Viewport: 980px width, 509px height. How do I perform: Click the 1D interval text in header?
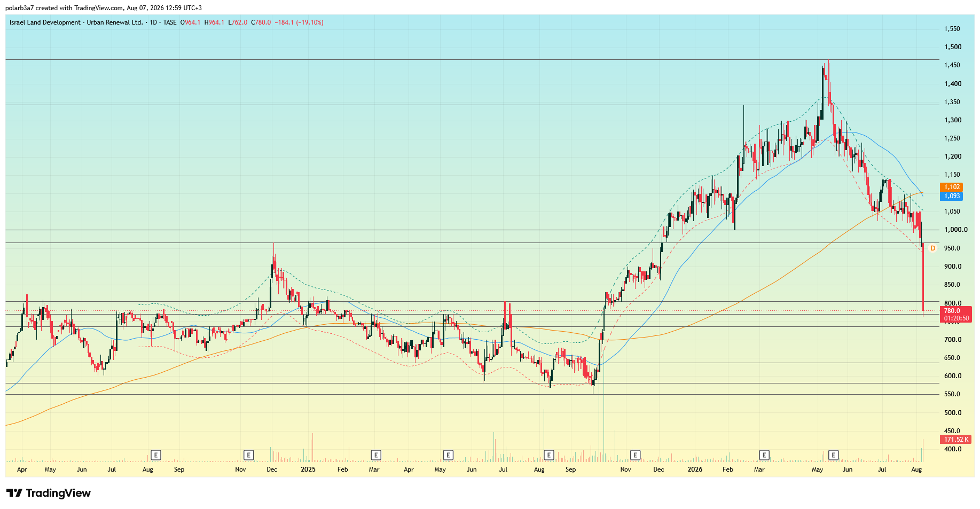tap(153, 22)
